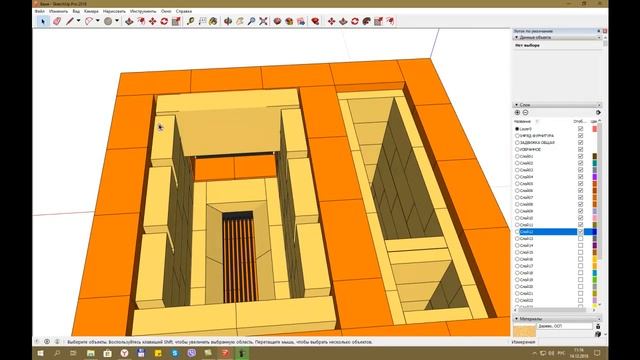Pick the first Scale tool

[176, 21]
